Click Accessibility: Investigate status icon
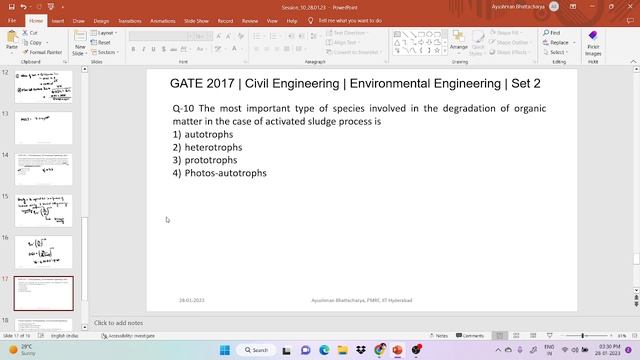 coord(128,336)
